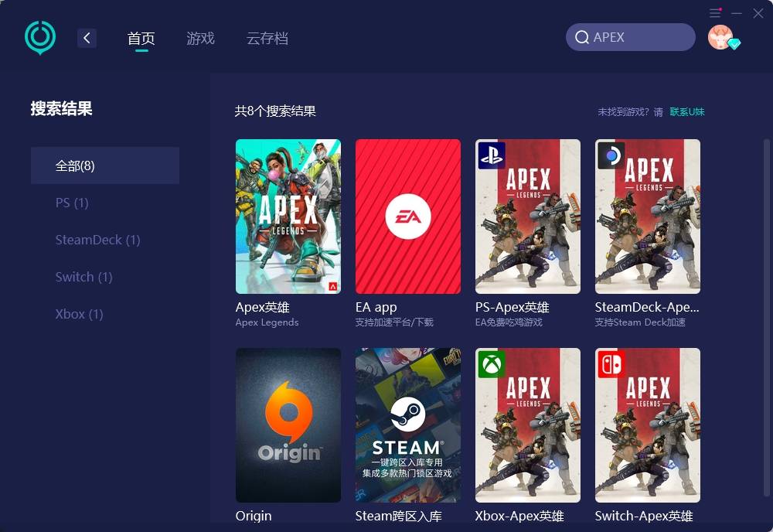Go back with the left chevron button

(x=87, y=38)
